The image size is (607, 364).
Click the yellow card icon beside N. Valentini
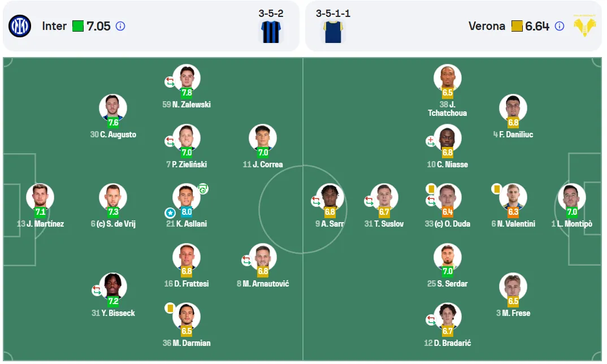coord(496,189)
